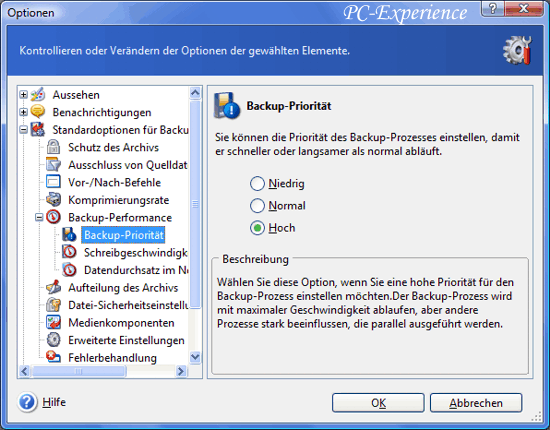Viewport: 550px width, 430px height.
Task: Click the red clock icon beside Backup-Performance
Action: 53,217
